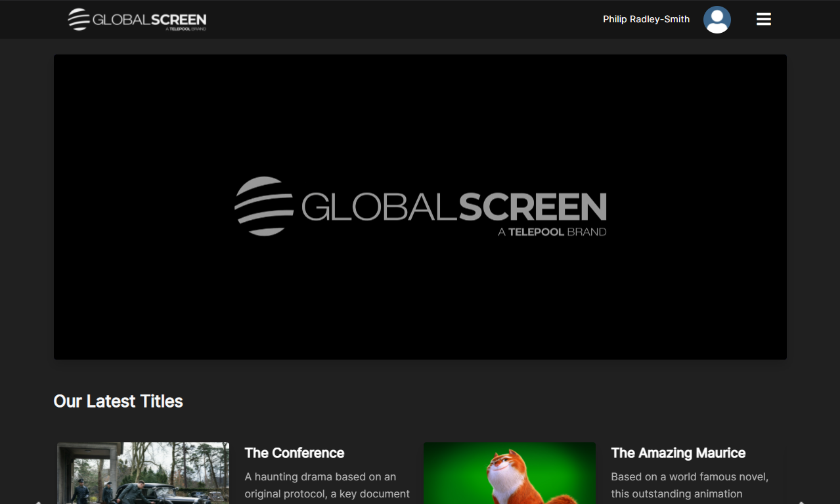Open the account menu via the profile picture
The width and height of the screenshot is (840, 504).
[717, 19]
